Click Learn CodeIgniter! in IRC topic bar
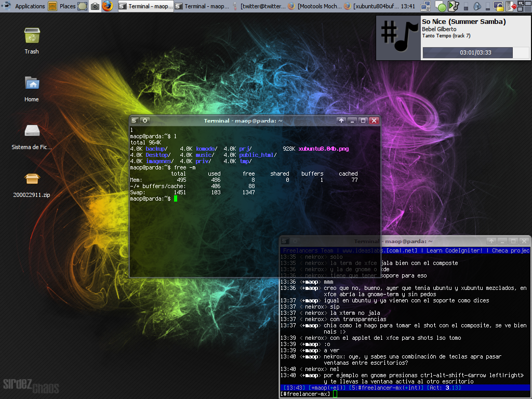Viewport: 532px width, 399px height. click(x=454, y=251)
